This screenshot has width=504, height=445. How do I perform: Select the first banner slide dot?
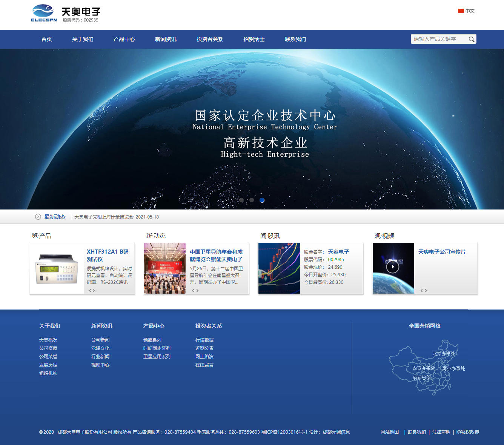coord(241,200)
